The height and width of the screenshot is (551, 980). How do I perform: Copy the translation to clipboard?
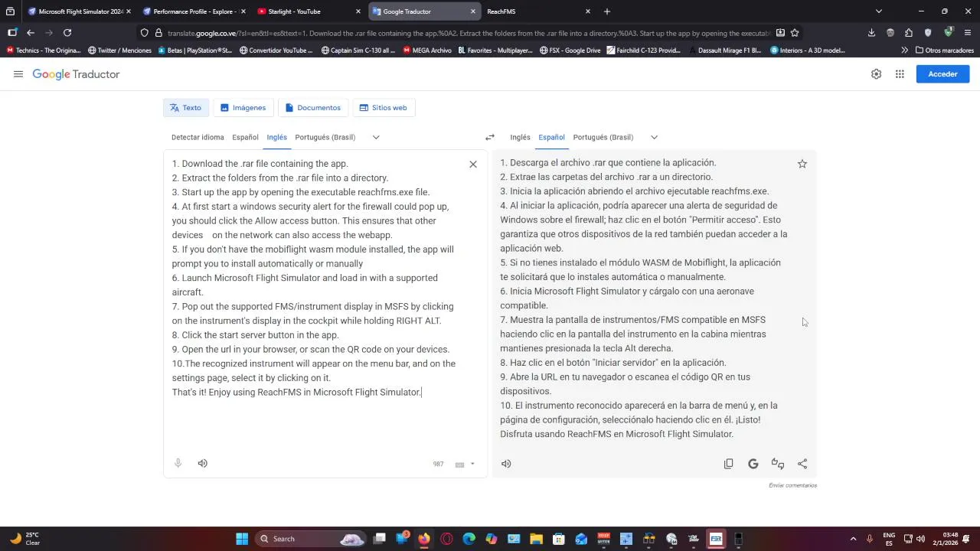click(x=729, y=464)
